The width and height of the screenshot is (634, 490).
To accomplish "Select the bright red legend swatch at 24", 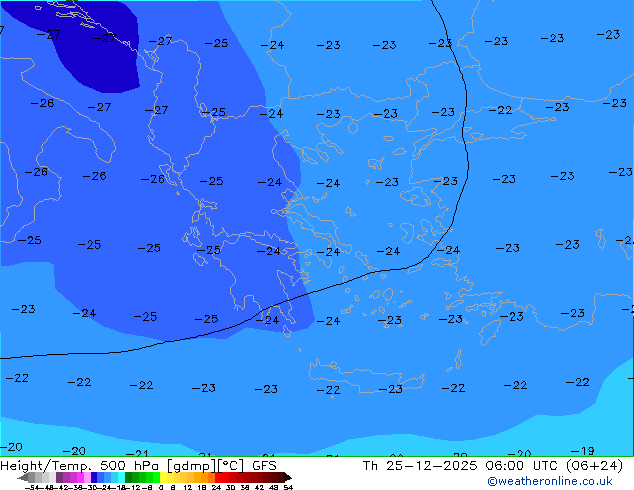I will [218, 477].
